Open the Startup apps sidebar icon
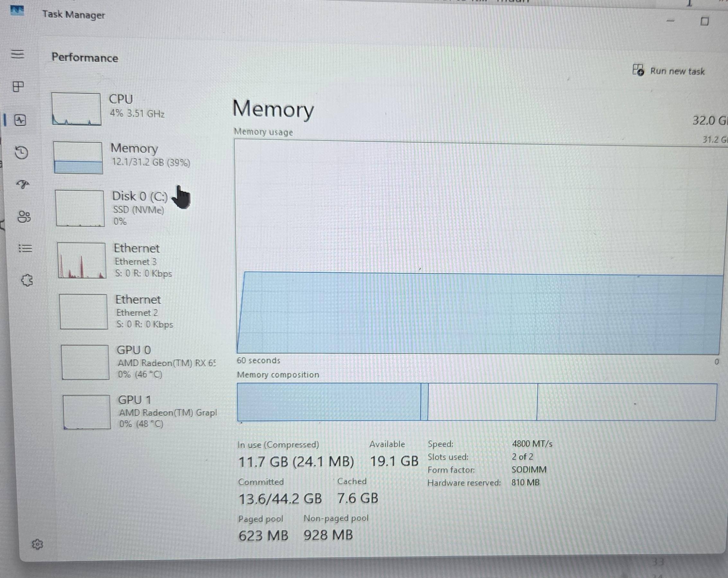The width and height of the screenshot is (728, 578). [23, 184]
